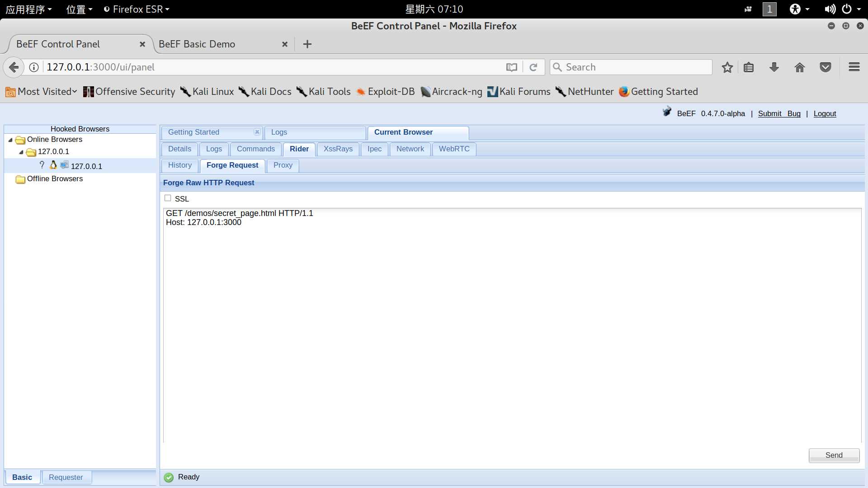Open the Aircrack-ng bookmark
The width and height of the screenshot is (868, 488).
point(451,92)
